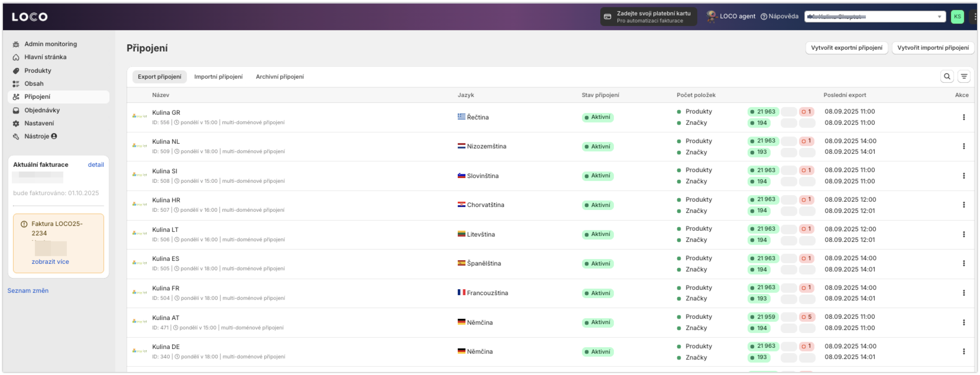The width and height of the screenshot is (980, 375).
Task: Open actions menu for Kulina ES
Action: [x=963, y=264]
